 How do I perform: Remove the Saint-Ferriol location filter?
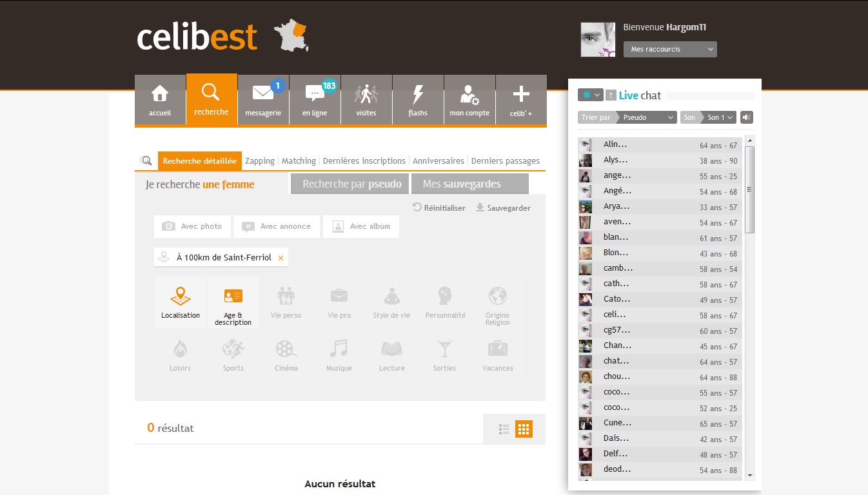(x=281, y=258)
